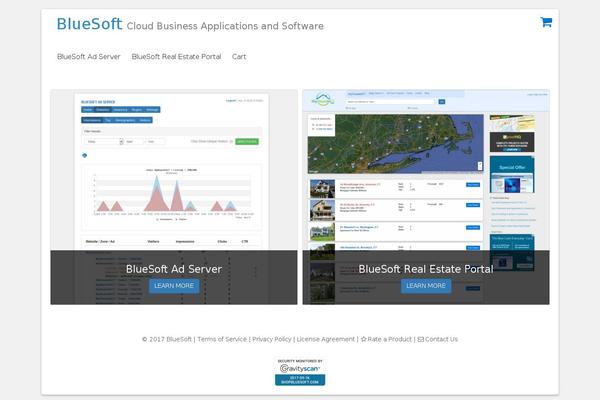Image resolution: width=600 pixels, height=400 pixels.
Task: Click the envelope icon beside Contact Us
Action: click(x=421, y=339)
